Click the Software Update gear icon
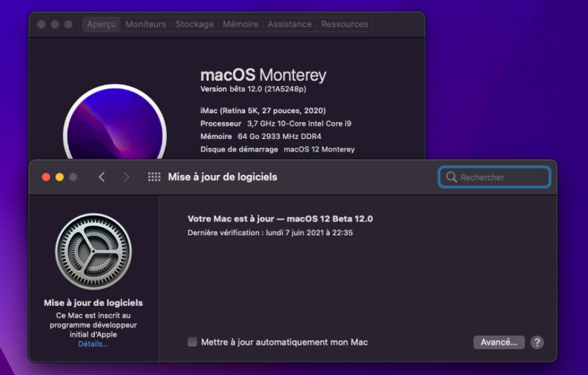 93,251
